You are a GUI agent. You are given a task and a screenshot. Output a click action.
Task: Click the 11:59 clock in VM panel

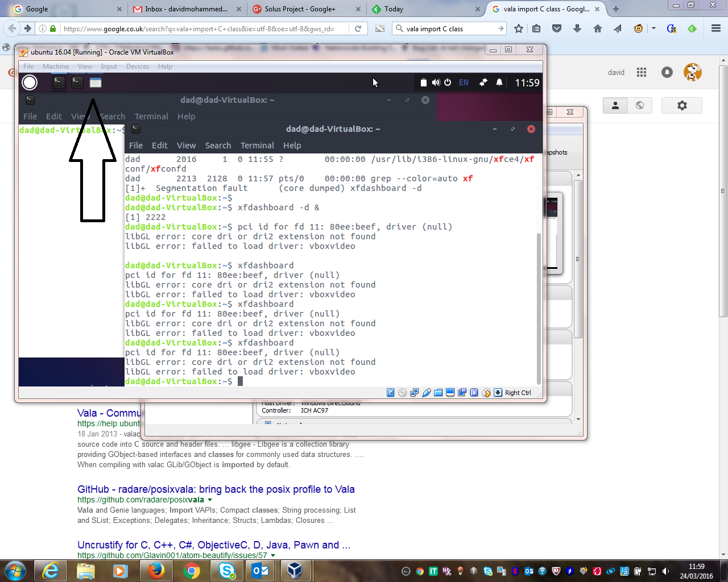pyautogui.click(x=527, y=83)
